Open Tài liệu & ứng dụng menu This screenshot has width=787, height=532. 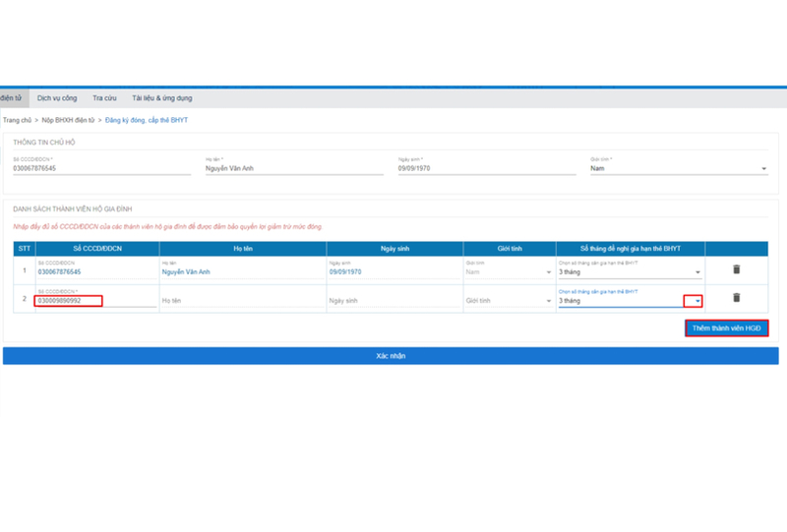(162, 98)
